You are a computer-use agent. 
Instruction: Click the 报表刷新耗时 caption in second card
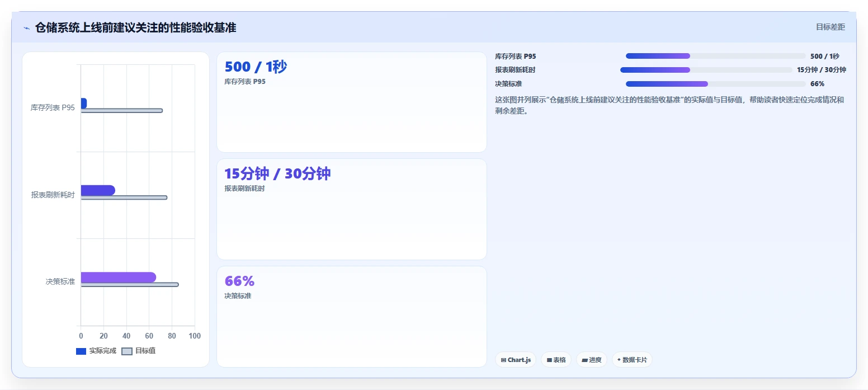coord(244,189)
